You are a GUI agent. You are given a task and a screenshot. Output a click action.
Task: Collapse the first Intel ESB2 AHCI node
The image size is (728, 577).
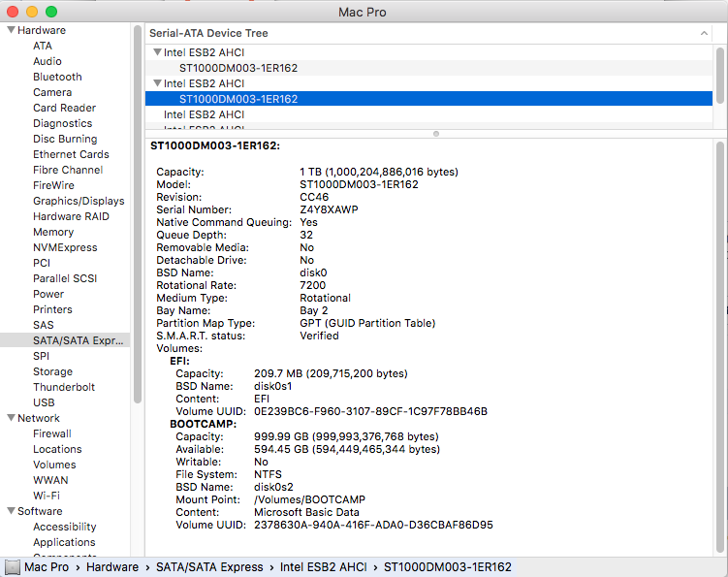[157, 52]
